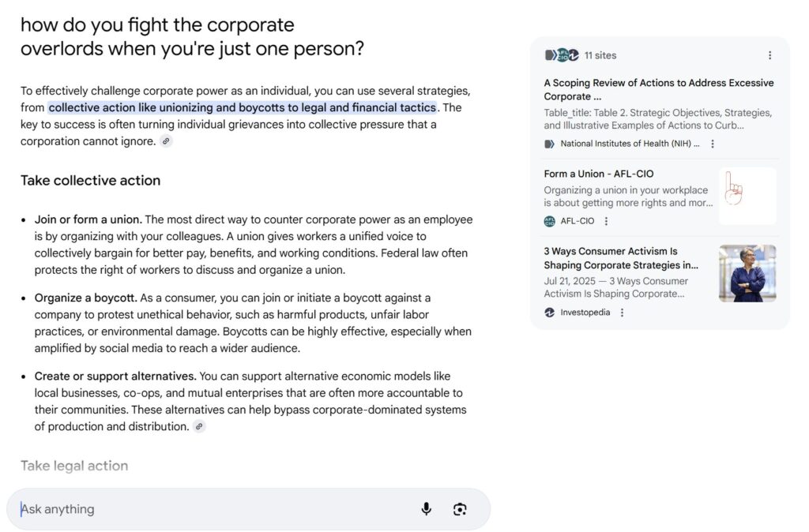Open more options for the AFL-CIO source
This screenshot has width=809, height=532.
pyautogui.click(x=607, y=221)
